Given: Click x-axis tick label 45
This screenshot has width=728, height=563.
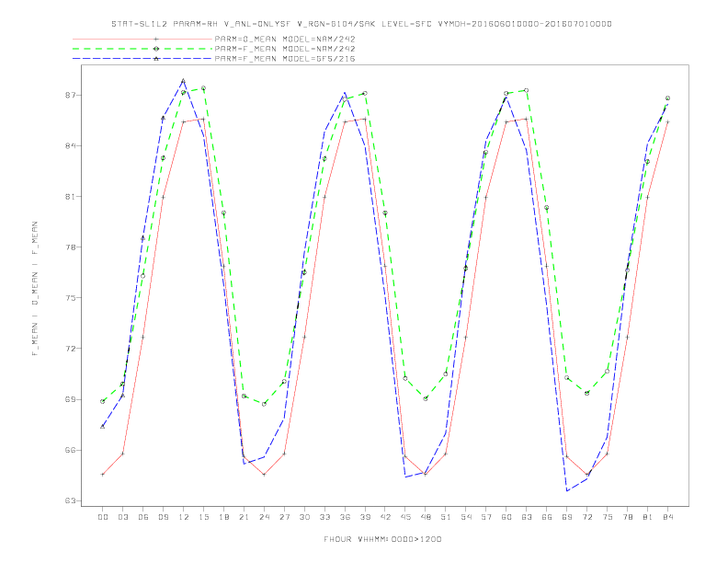Looking at the screenshot, I should (405, 517).
